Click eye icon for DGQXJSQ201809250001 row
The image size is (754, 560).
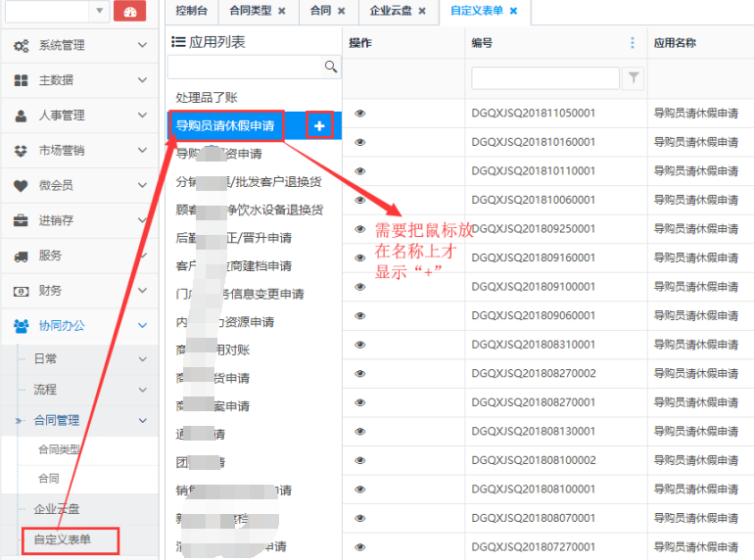pyautogui.click(x=360, y=228)
